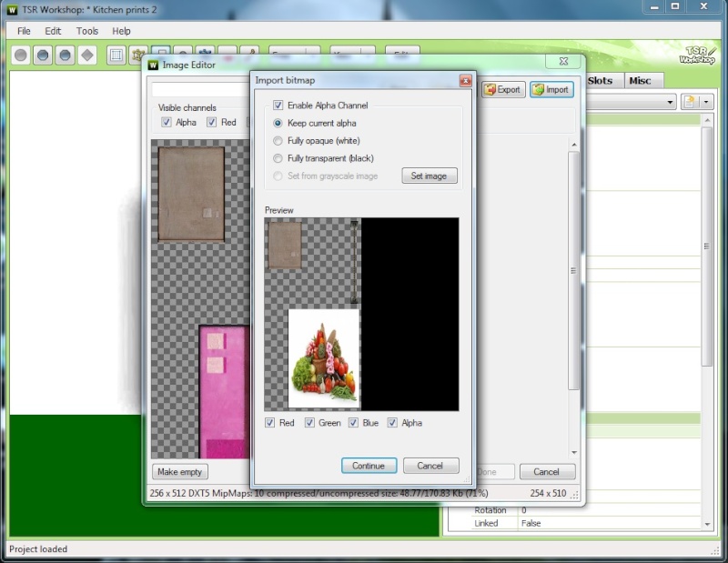728x563 pixels.
Task: Toggle Green channel in Import bitmap preview
Action: [x=309, y=423]
